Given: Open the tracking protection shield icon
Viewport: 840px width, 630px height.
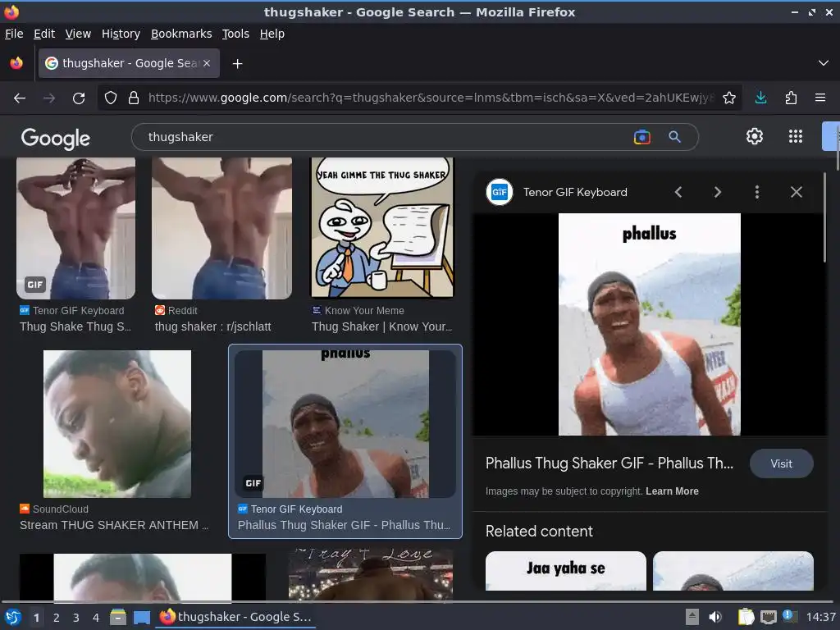Looking at the screenshot, I should (x=111, y=98).
